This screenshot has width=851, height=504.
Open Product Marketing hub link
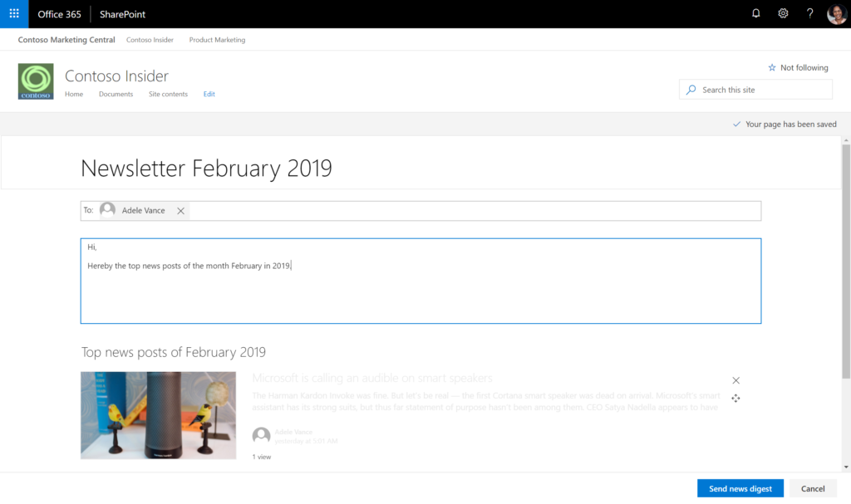click(217, 40)
